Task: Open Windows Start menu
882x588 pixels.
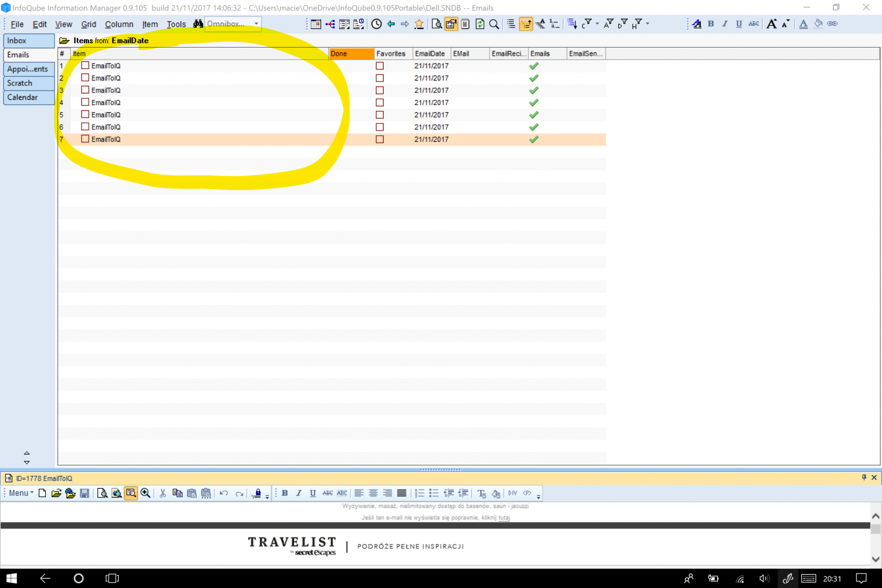Action: [x=12, y=578]
